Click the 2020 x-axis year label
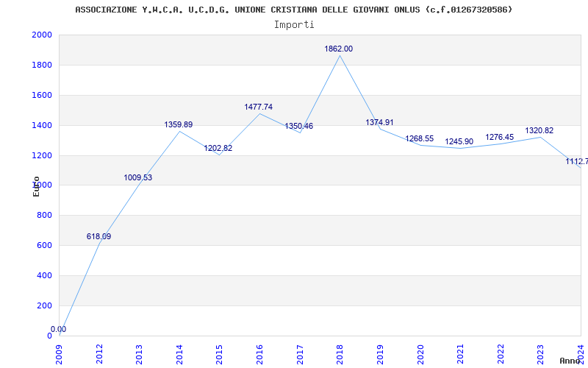The height and width of the screenshot is (368, 588). [x=420, y=354]
